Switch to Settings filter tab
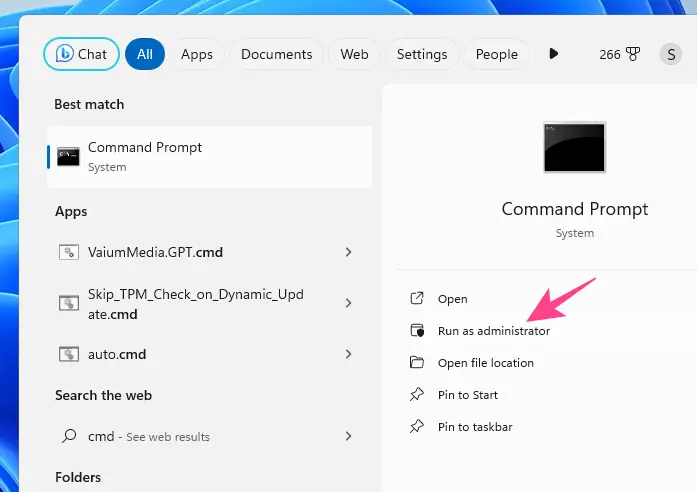 (422, 54)
